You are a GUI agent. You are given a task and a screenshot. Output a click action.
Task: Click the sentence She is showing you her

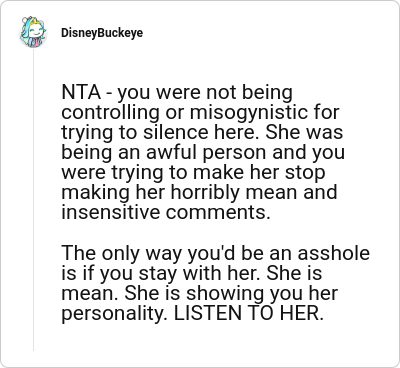pos(231,293)
